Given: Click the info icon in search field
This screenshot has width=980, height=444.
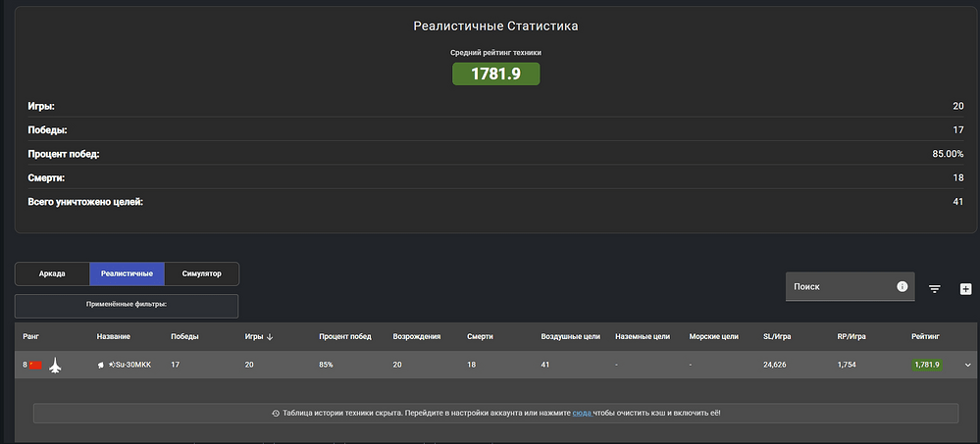Looking at the screenshot, I should (902, 286).
